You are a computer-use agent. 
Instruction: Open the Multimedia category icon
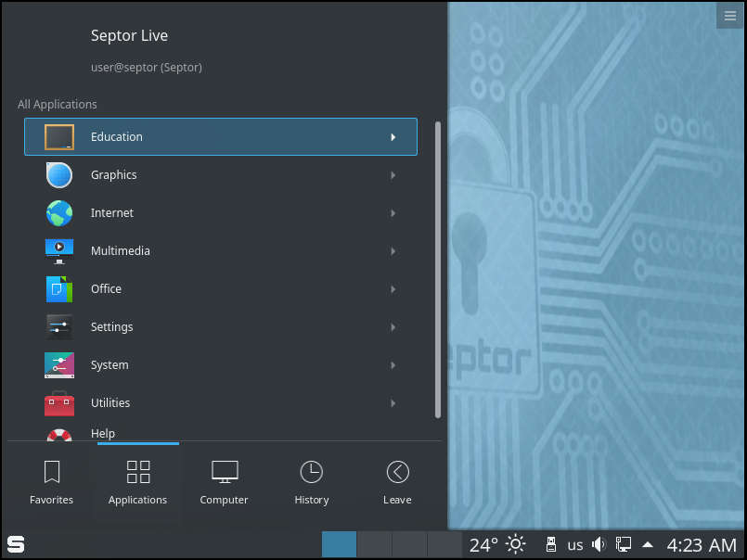59,250
